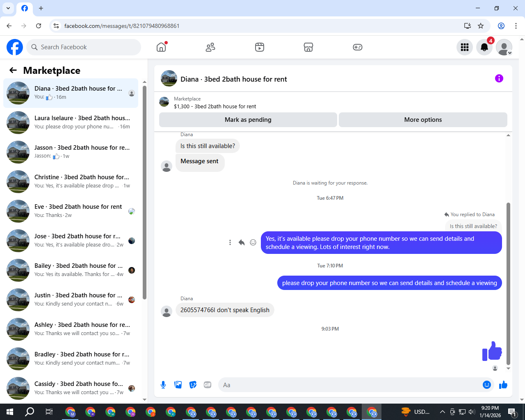Open Facebook logo home link

(15, 47)
